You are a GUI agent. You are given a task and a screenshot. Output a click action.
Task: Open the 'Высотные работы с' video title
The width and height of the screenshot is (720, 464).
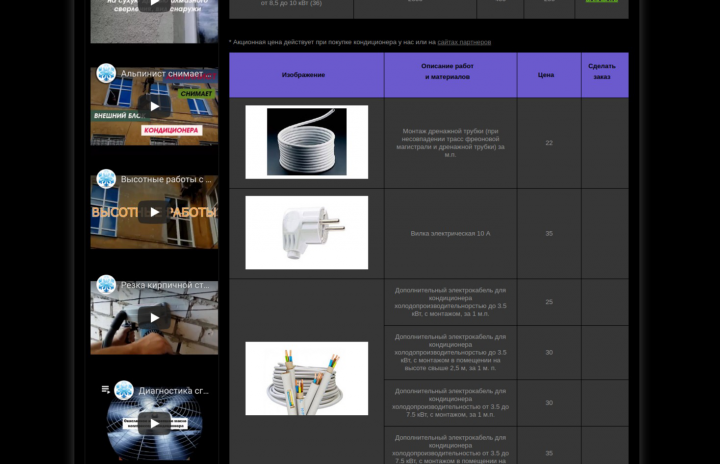point(166,180)
